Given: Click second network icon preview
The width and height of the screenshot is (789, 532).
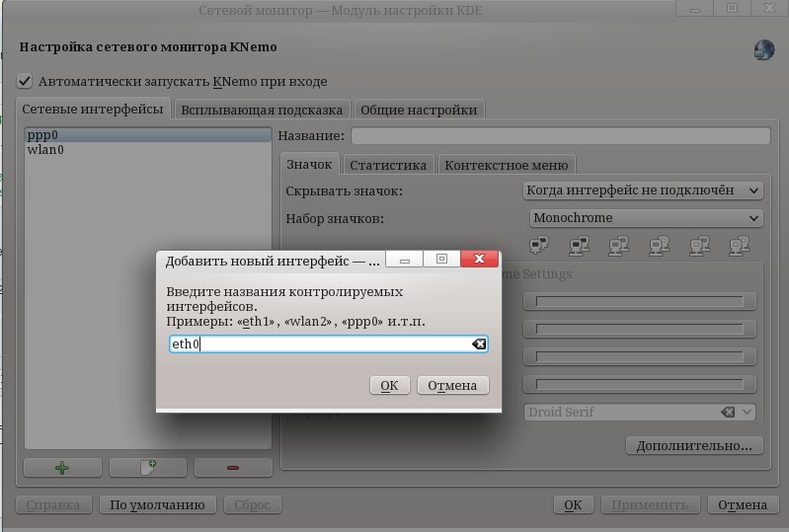Looking at the screenshot, I should pyautogui.click(x=580, y=246).
